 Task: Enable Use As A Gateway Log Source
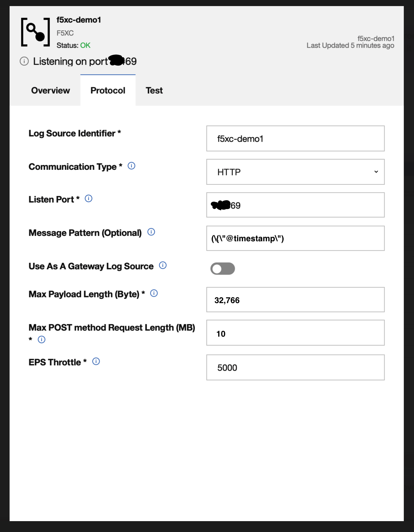tap(223, 269)
